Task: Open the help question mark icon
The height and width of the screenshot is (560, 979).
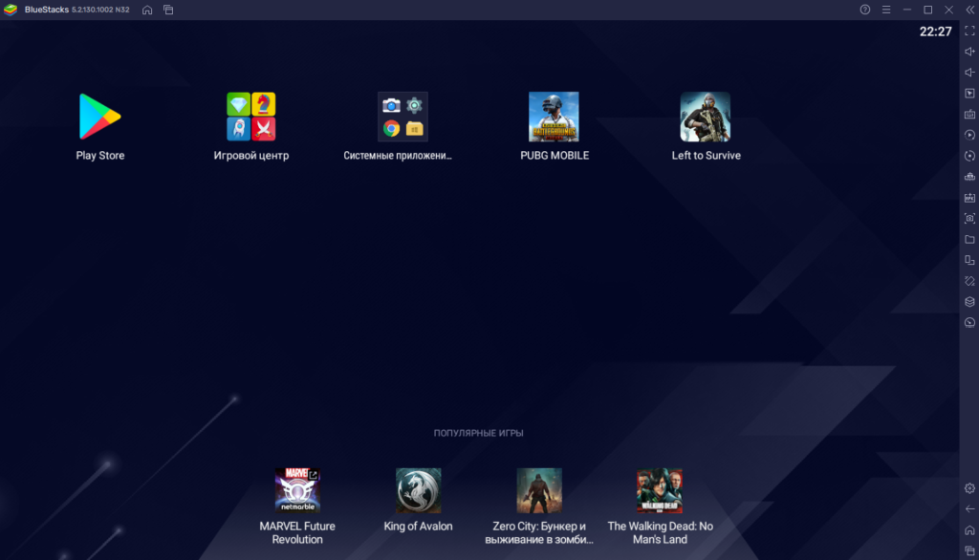Action: pyautogui.click(x=865, y=10)
